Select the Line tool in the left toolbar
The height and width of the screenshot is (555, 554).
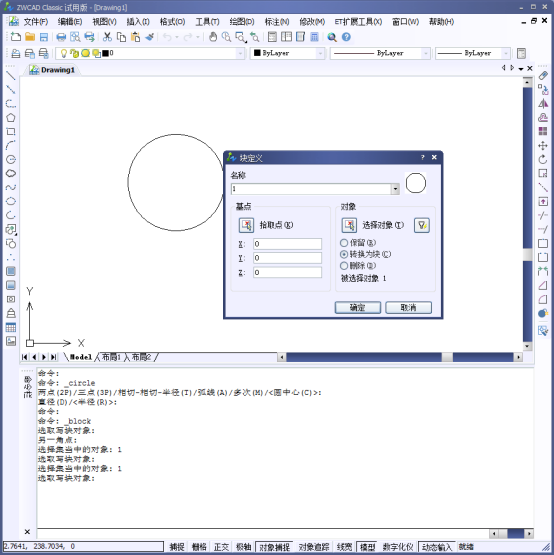11,76
